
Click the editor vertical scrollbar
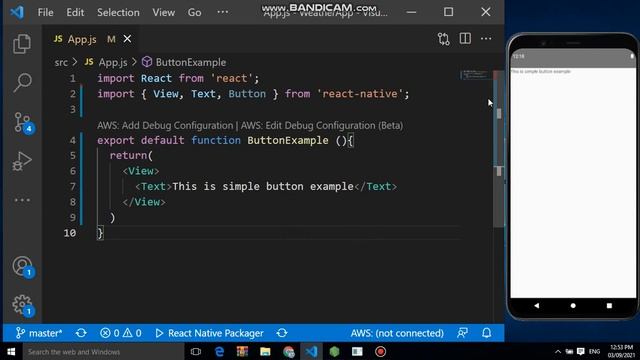[x=498, y=149]
